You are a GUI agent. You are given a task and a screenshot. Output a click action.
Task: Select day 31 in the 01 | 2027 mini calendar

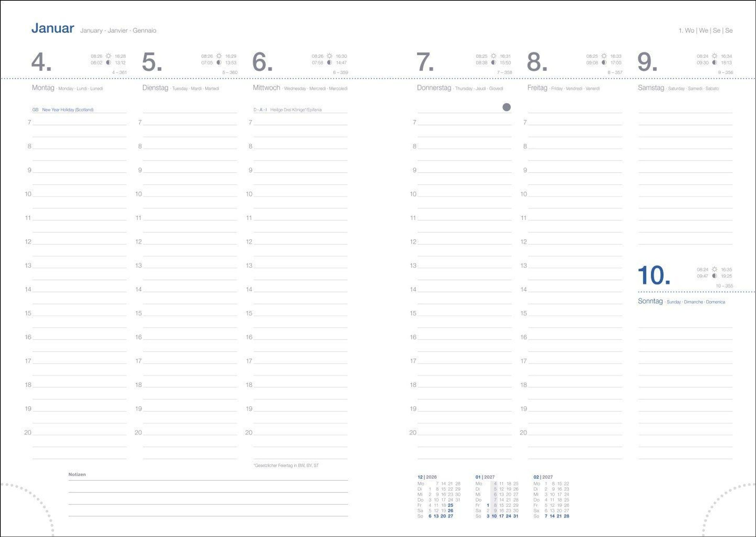tap(515, 516)
